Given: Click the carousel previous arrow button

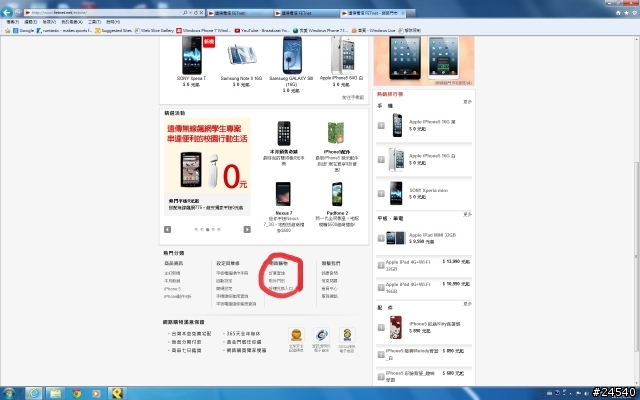Looking at the screenshot, I should point(167,229).
